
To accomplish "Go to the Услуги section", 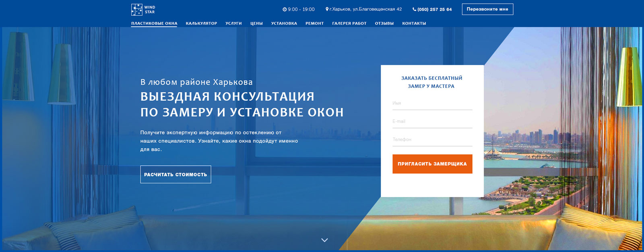I will [x=233, y=23].
